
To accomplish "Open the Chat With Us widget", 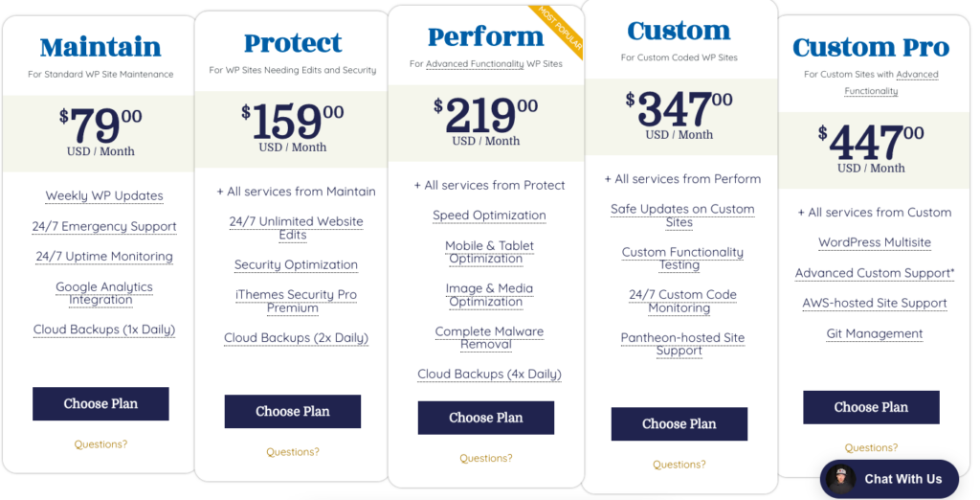I will (x=889, y=479).
